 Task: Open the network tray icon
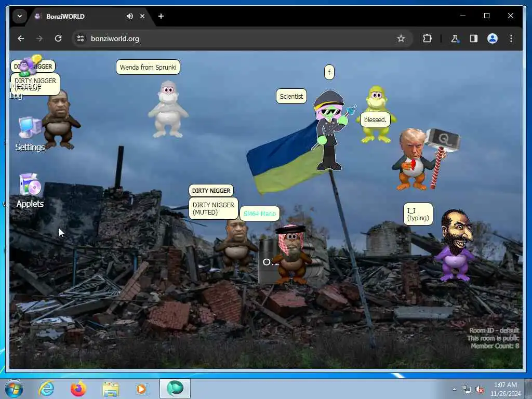coord(467,390)
